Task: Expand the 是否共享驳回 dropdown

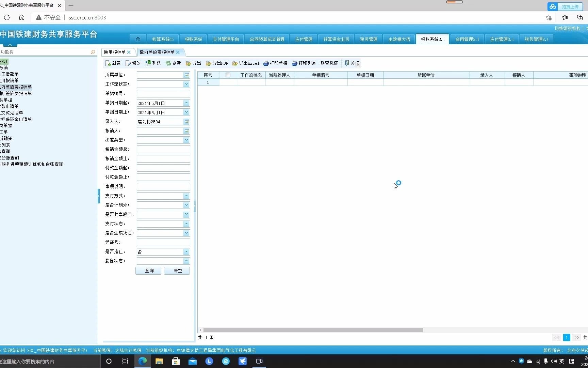Action: tap(186, 215)
